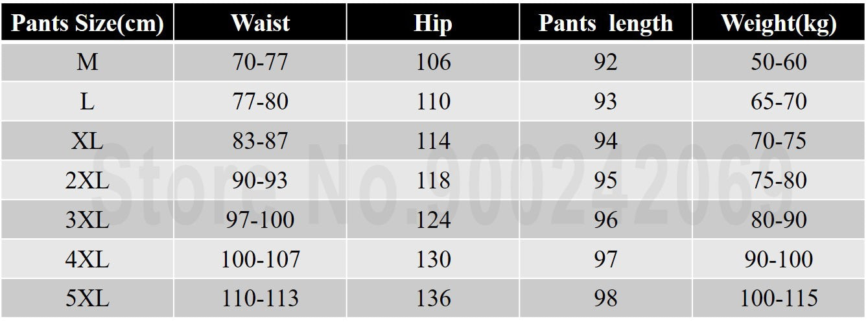This screenshot has height=327, width=868.
Task: Select the hip value 136
Action: (x=433, y=299)
